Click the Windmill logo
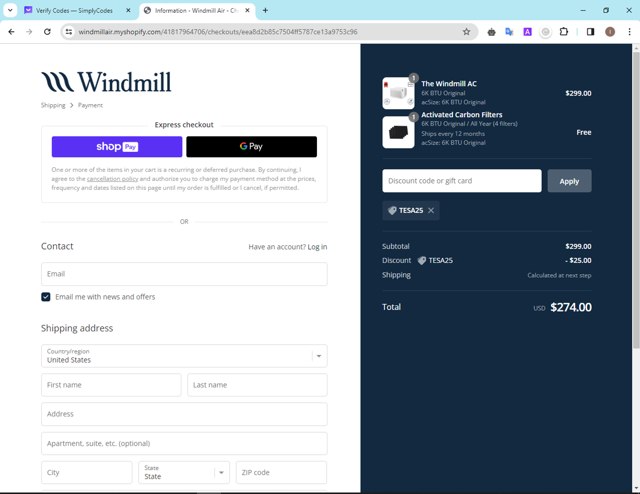 pyautogui.click(x=106, y=82)
